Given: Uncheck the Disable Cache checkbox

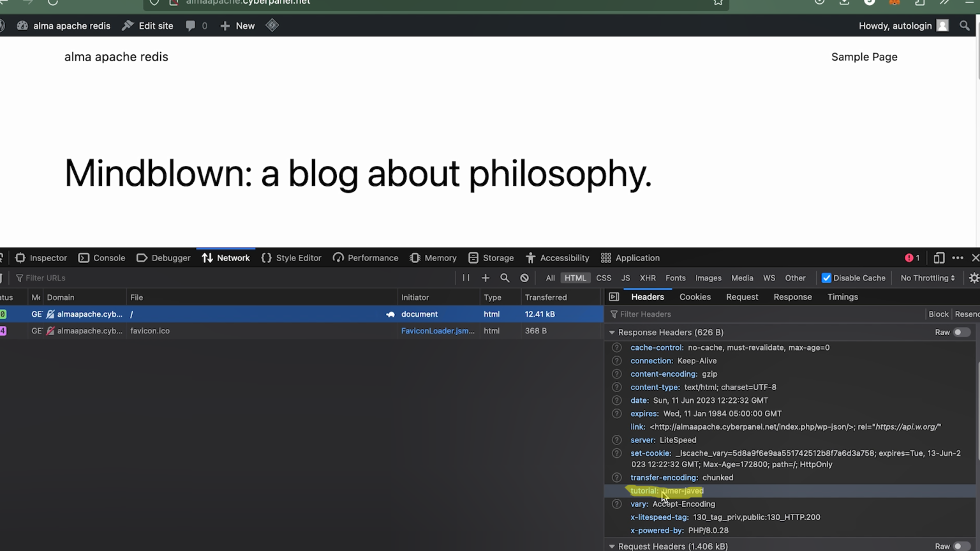Looking at the screenshot, I should point(826,278).
